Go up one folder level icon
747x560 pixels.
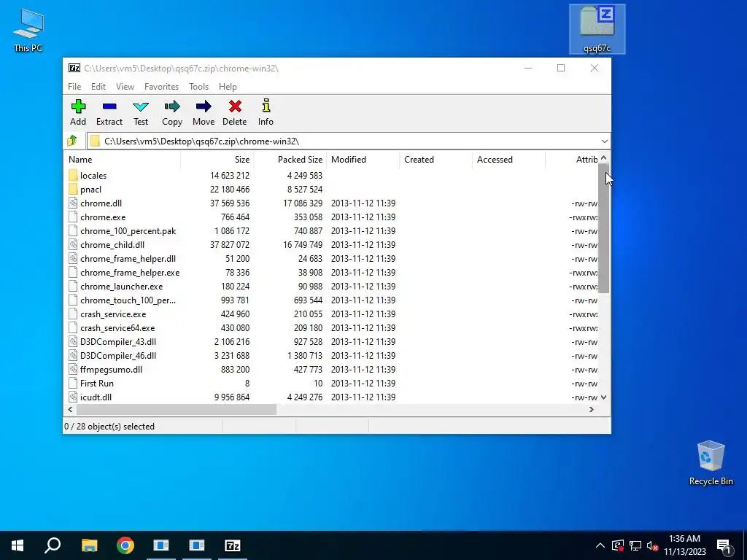[72, 141]
